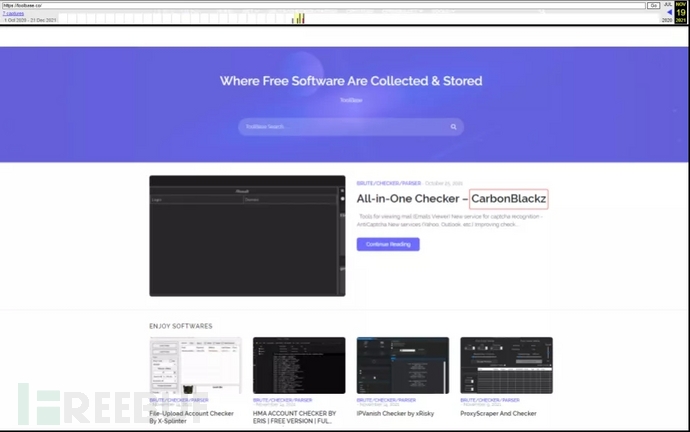Viewport: 690px width, 432px height.
Task: Open the 7 captures link
Action: click(13, 14)
